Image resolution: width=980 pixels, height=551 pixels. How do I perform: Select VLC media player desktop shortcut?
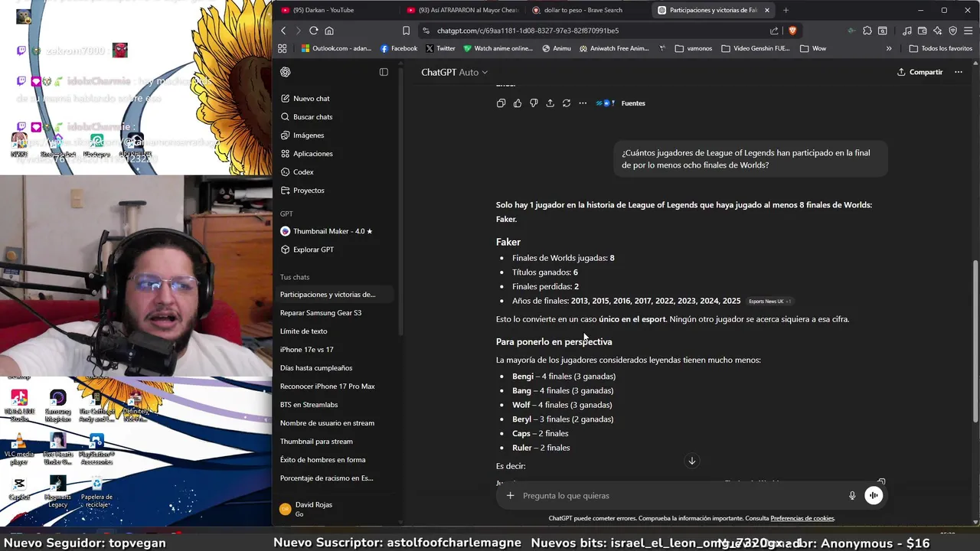[x=19, y=449]
